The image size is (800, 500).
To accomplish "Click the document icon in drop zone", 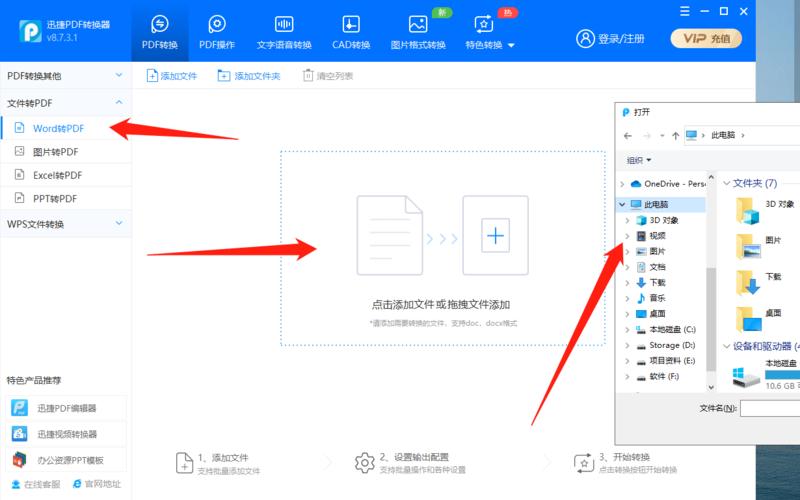I will click(x=390, y=235).
